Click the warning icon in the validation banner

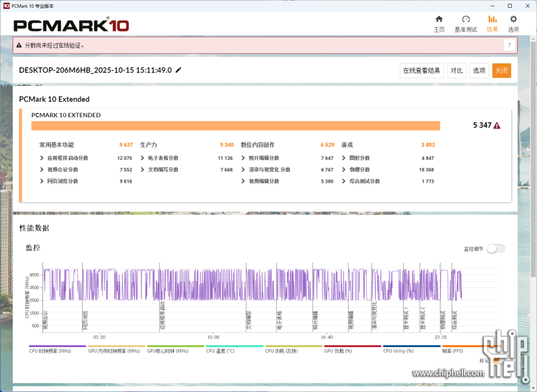(x=19, y=45)
